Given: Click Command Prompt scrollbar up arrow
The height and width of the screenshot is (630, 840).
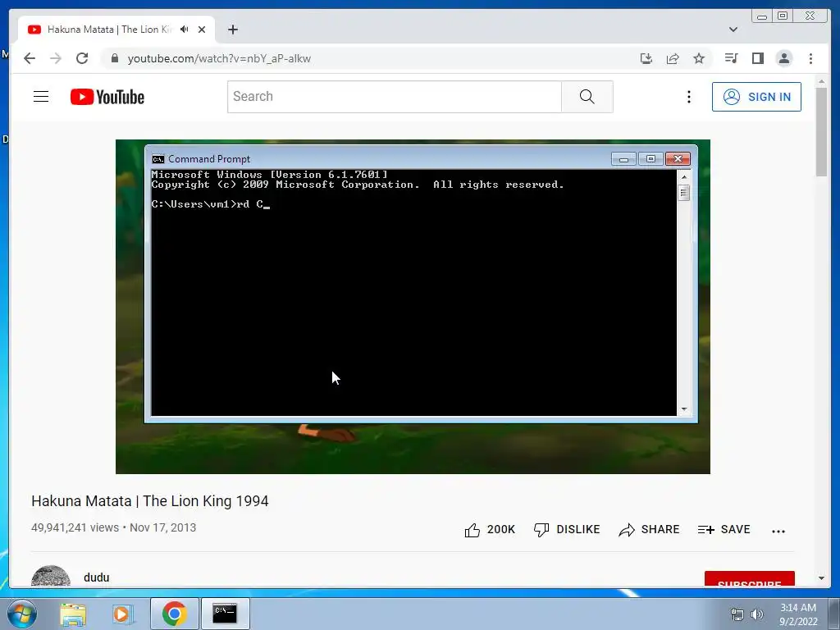Looking at the screenshot, I should click(683, 176).
